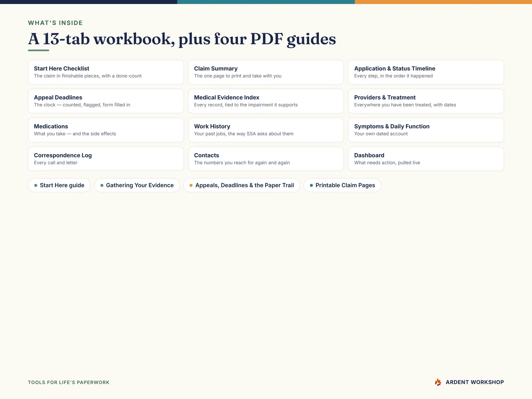The width and height of the screenshot is (532, 399).
Task: Select the Providers & Treatment card
Action: coord(426,101)
